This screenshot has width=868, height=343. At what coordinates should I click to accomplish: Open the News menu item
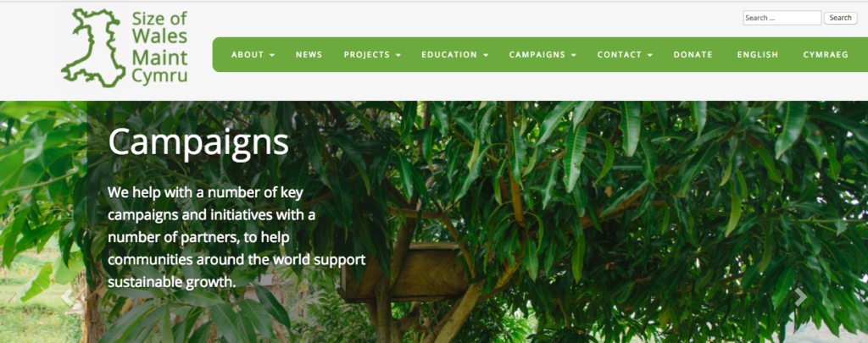pos(309,55)
